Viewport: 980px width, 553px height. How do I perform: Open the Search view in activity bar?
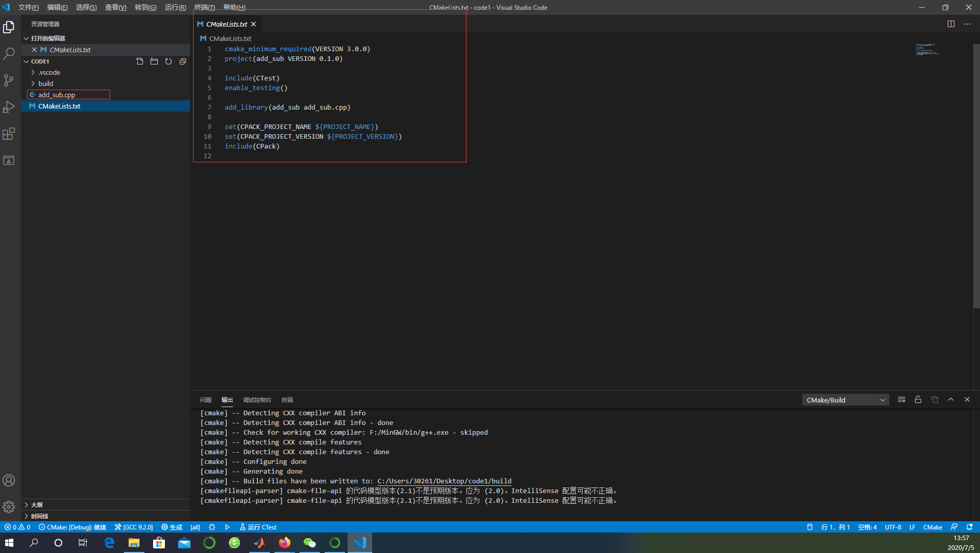[x=9, y=53]
